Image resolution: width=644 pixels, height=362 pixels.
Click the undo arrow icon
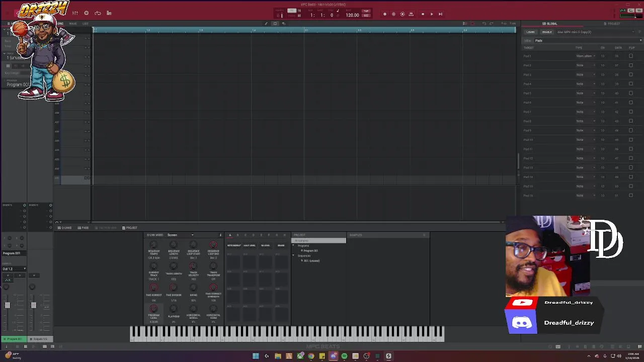484,24
